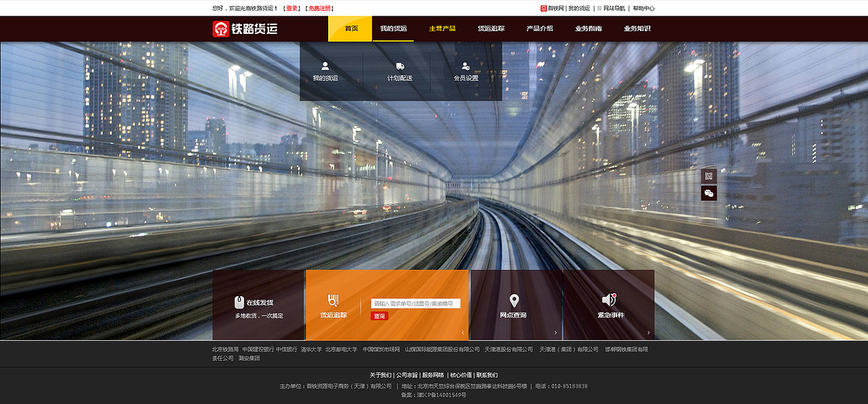Click the location pin icon for 网点查询

tap(514, 300)
